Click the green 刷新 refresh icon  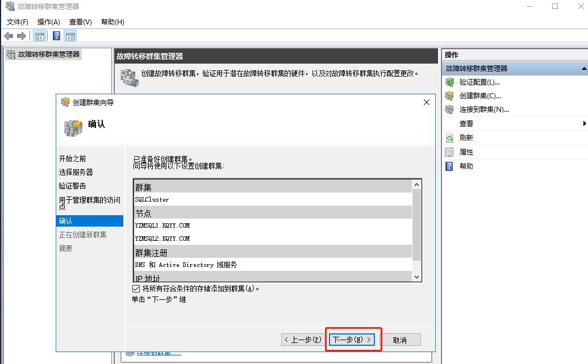[449, 137]
